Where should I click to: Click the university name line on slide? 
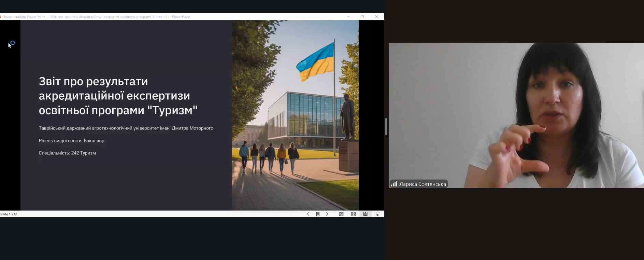126,128
